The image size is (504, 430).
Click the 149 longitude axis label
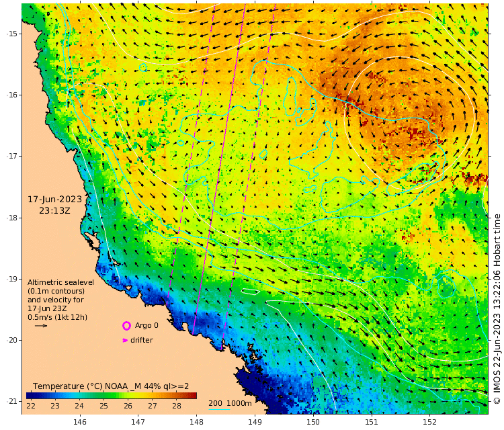255,422
